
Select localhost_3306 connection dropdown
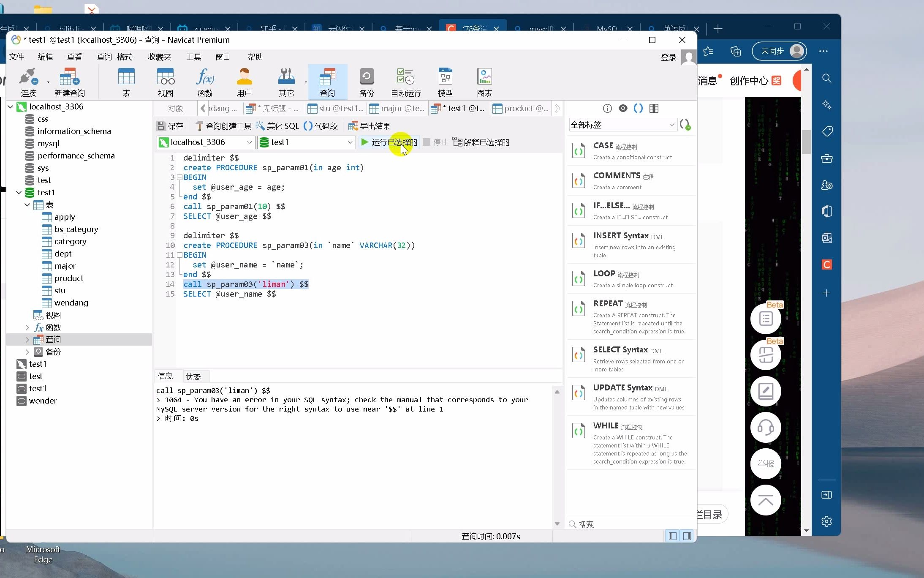[x=207, y=142]
